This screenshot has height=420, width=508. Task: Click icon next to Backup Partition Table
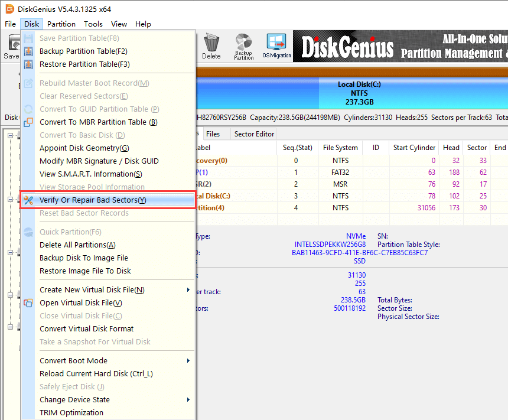(28, 51)
